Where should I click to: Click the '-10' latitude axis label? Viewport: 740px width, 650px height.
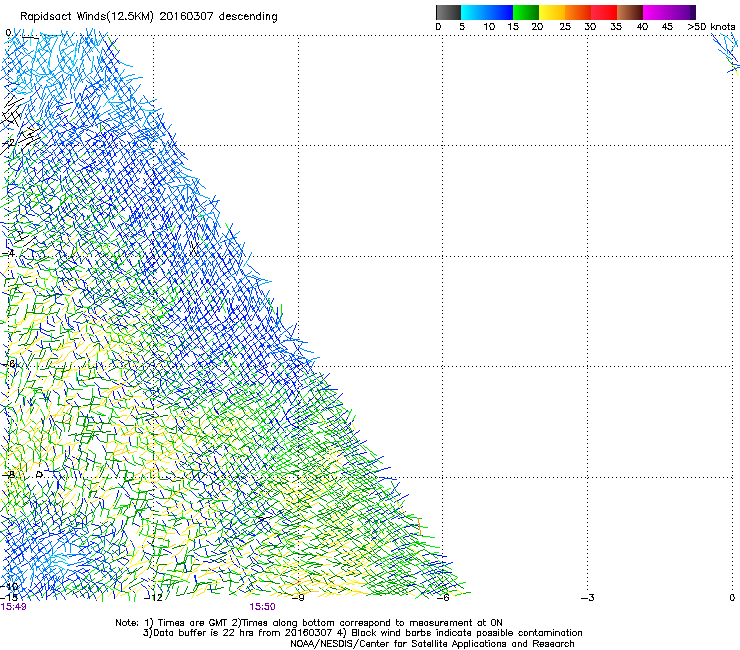click(9, 587)
